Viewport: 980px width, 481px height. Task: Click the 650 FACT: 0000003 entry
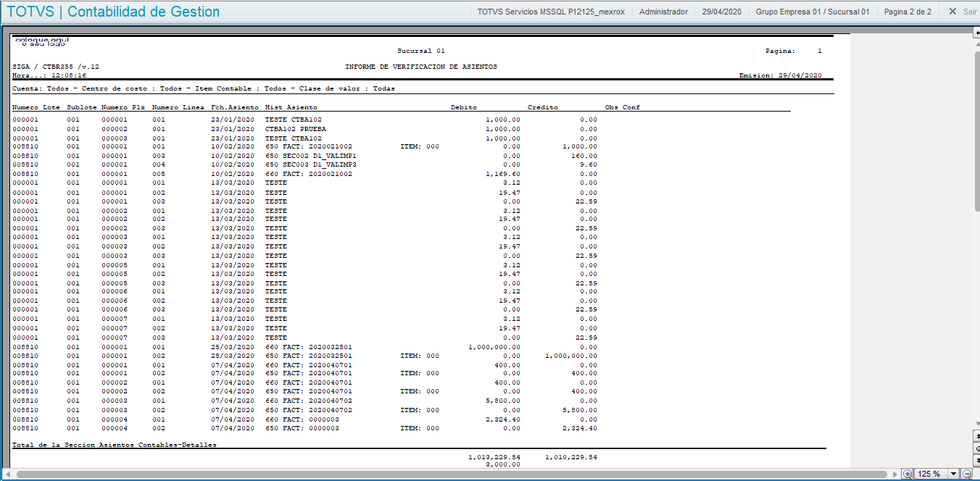[x=302, y=428]
